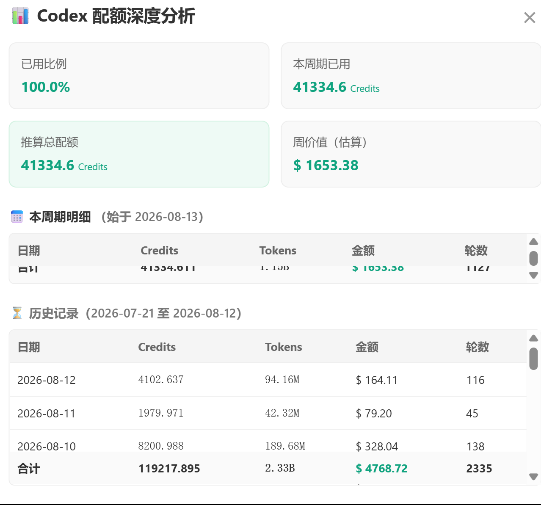Select the 本周期已用 card

[x=411, y=76]
